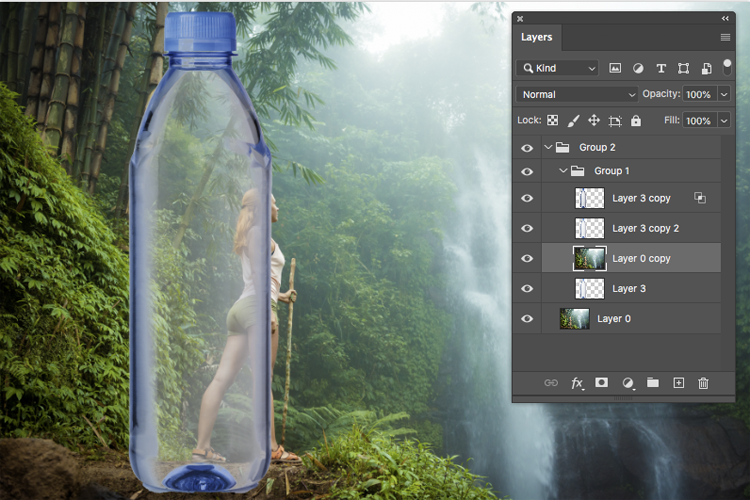Select Layer 0 name
This screenshot has width=750, height=500.
(614, 319)
